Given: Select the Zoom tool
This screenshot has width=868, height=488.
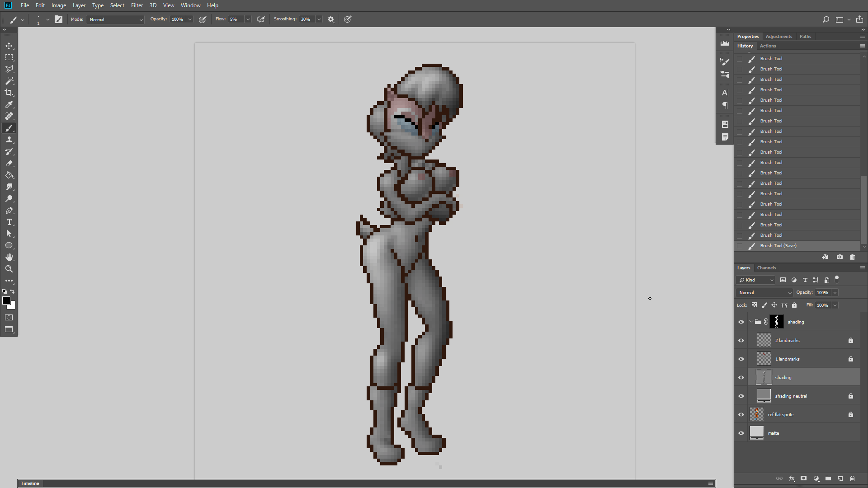Looking at the screenshot, I should click(x=9, y=269).
